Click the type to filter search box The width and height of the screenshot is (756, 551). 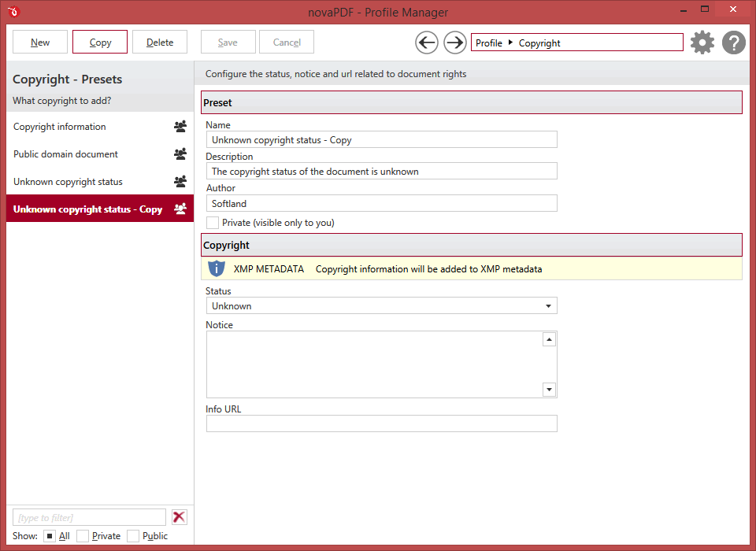click(89, 517)
